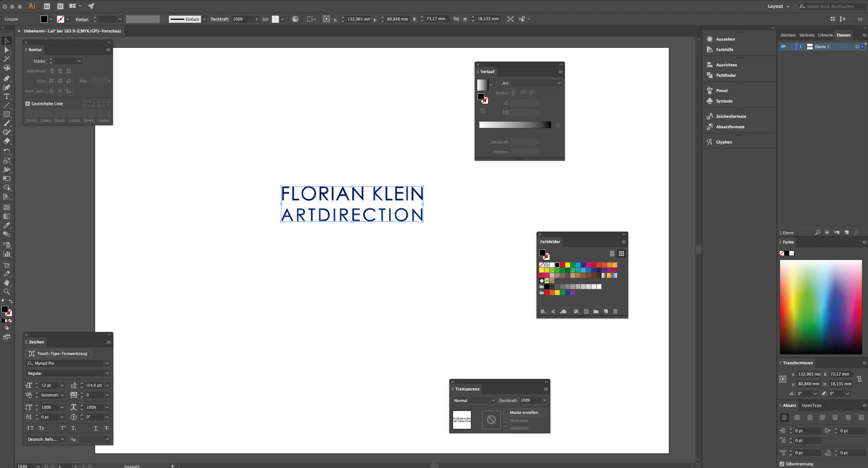Viewport: 868px width, 468px height.
Task: Expand Ebene 1 layer contents
Action: tap(801, 47)
